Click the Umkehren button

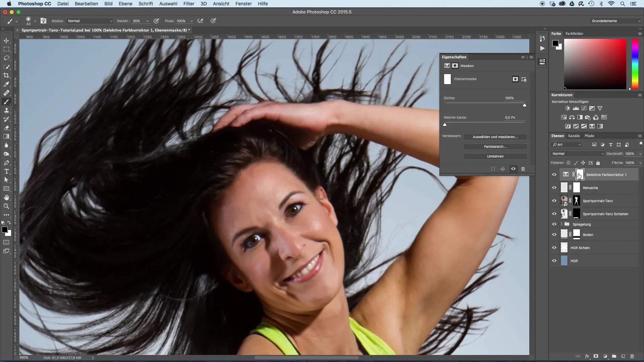pos(495,156)
